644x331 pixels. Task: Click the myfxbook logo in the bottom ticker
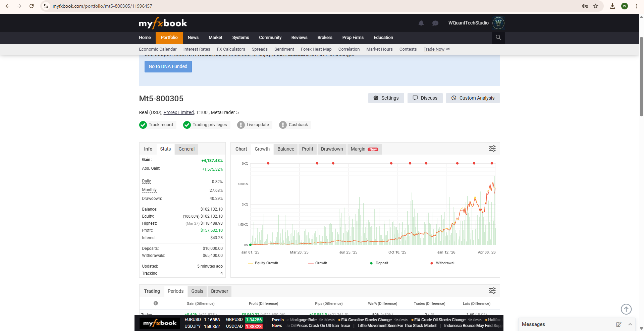pos(160,323)
